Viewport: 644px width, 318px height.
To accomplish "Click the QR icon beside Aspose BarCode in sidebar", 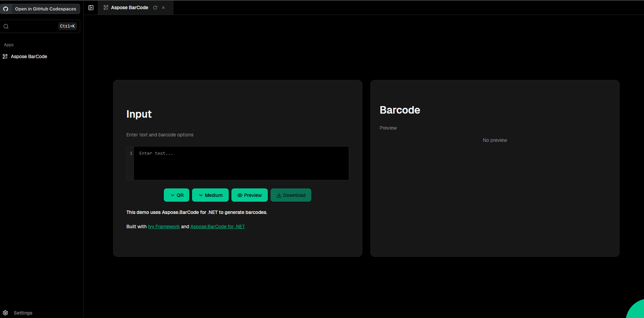I will coord(5,56).
